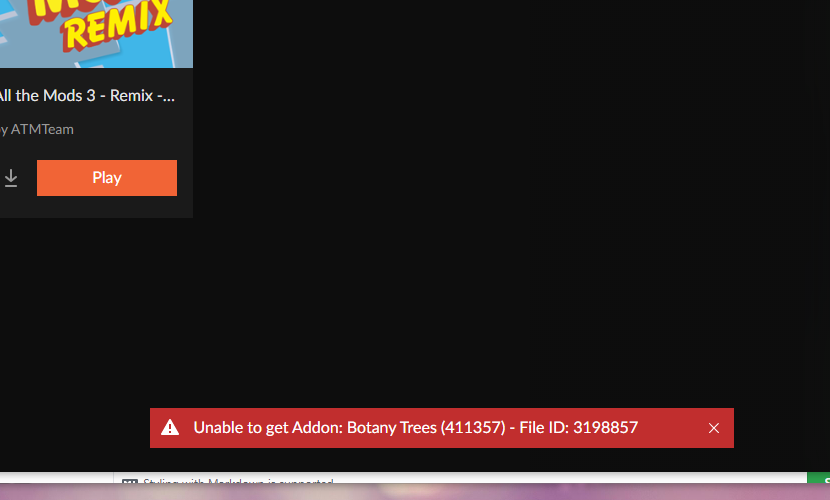Screen dimensions: 830x500
Task: Select the Unable to get Addon error message
Action: pyautogui.click(x=416, y=428)
